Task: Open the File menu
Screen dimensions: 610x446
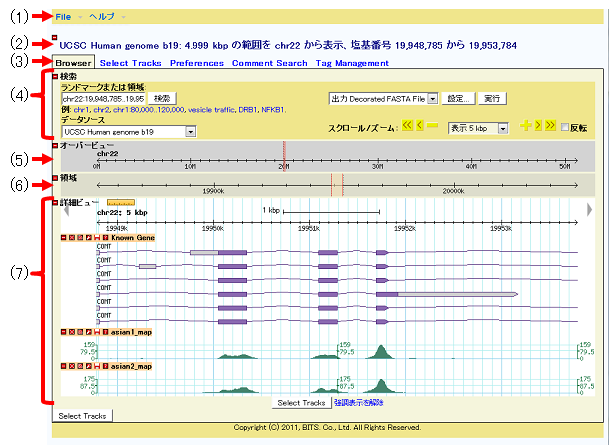Action: [63, 17]
